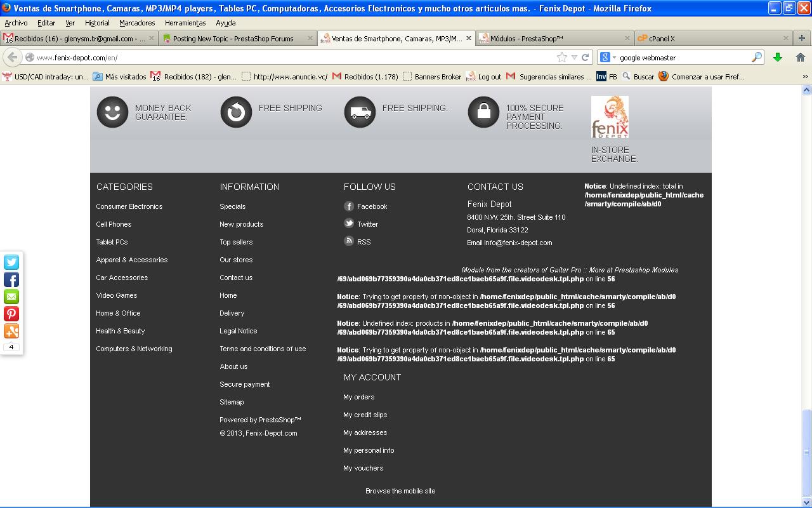Open the Comenzar a usar Firefox bookmark
This screenshot has height=508, width=812.
tap(702, 77)
